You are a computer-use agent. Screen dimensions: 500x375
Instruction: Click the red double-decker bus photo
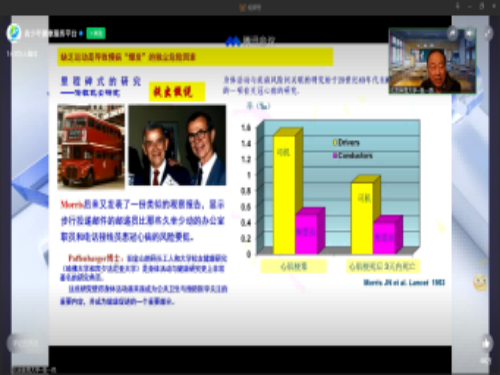coord(91,147)
